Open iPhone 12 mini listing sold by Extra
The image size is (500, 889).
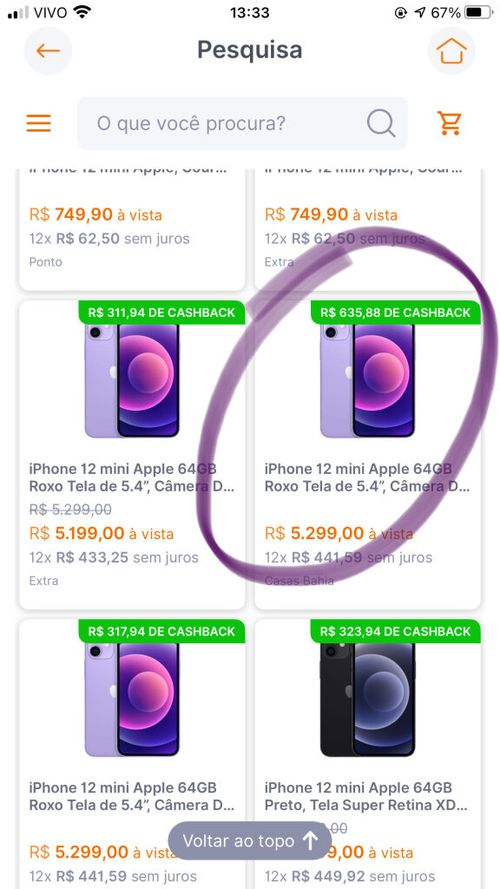pyautogui.click(x=133, y=455)
